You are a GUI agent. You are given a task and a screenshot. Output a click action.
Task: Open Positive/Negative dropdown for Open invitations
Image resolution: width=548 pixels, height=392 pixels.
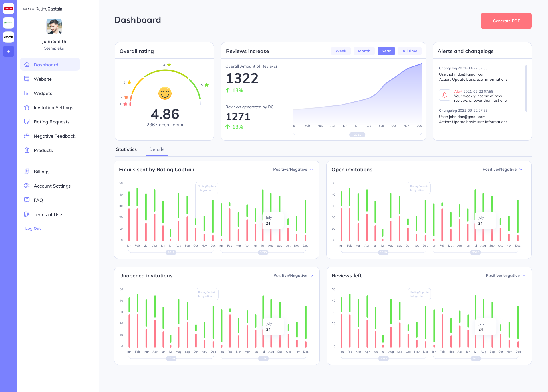[x=502, y=169]
